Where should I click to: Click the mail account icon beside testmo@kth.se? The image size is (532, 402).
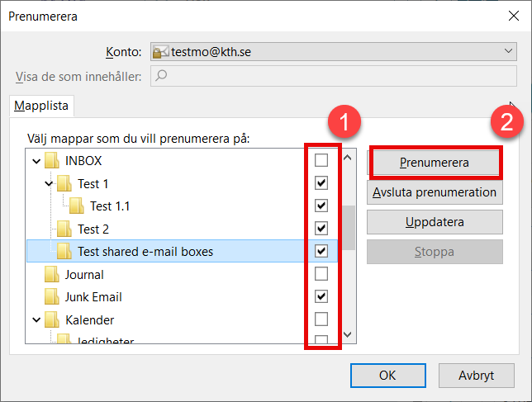pos(162,52)
